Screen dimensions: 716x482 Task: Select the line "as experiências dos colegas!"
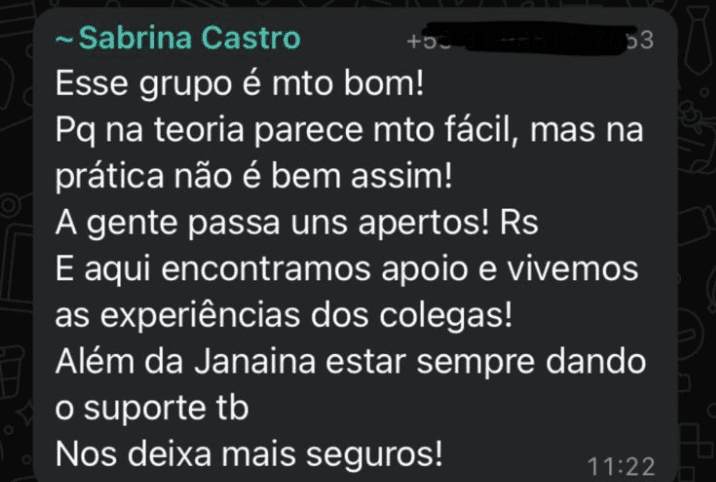pos(284,316)
